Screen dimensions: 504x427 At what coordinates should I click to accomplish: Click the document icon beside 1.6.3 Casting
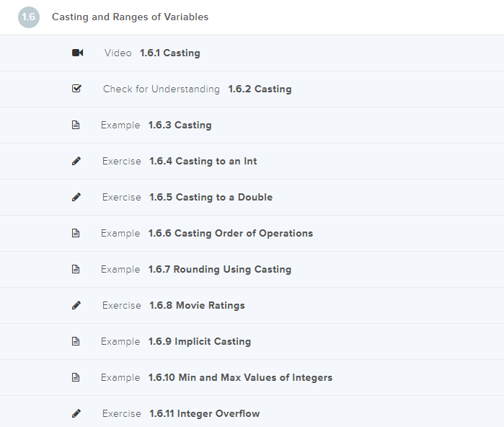tap(76, 125)
